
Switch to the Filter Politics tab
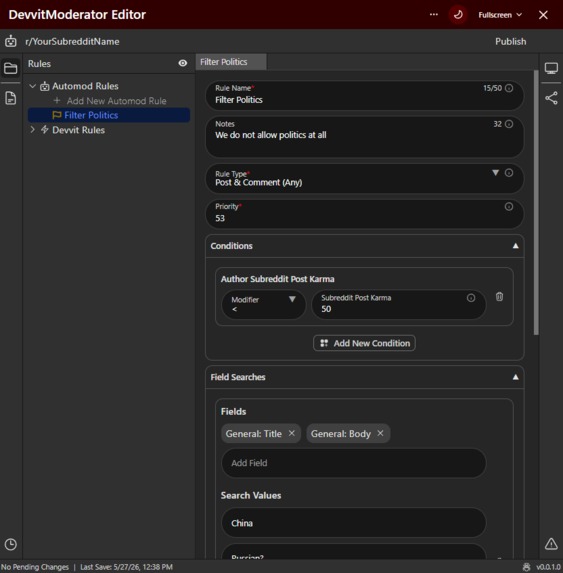231,62
